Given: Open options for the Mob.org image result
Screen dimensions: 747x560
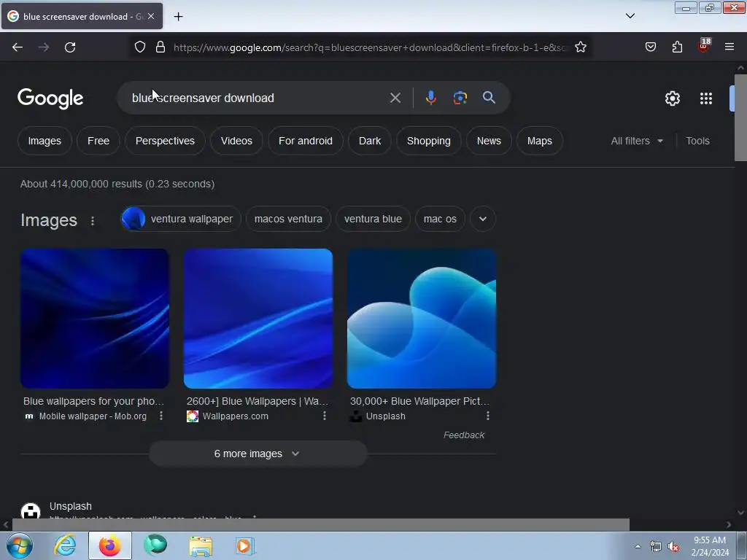Looking at the screenshot, I should coord(161,416).
